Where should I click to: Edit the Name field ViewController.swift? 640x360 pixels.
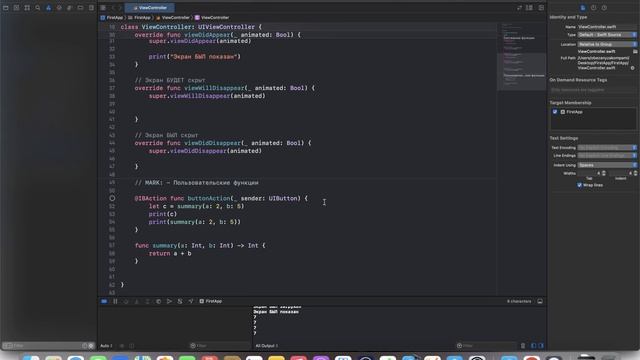pyautogui.click(x=607, y=27)
